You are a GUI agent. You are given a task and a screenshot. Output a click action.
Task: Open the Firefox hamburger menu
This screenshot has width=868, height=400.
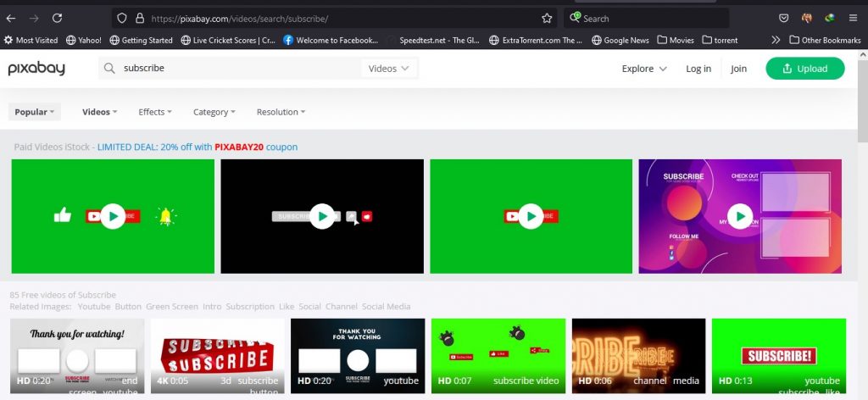[x=853, y=19]
